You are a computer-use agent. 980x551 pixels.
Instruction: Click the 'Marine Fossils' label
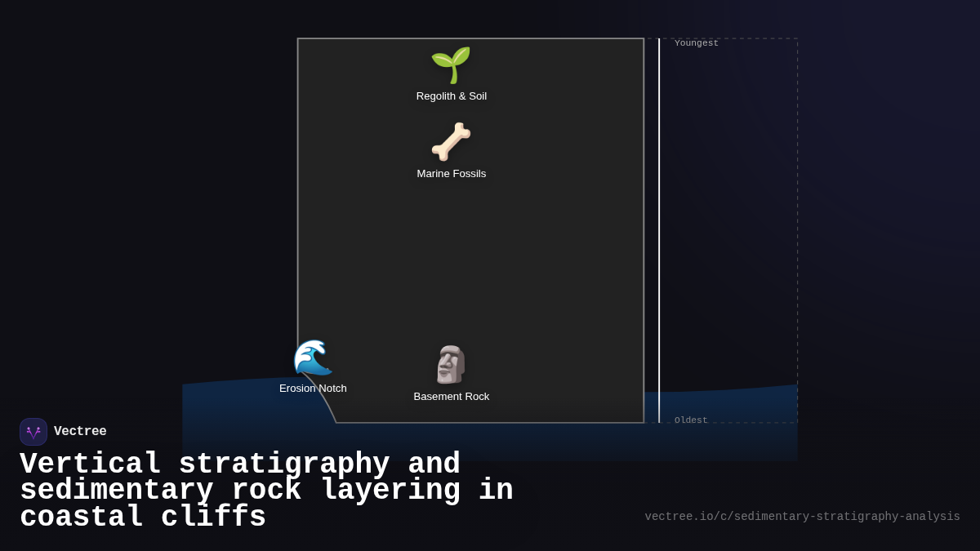pyautogui.click(x=451, y=174)
